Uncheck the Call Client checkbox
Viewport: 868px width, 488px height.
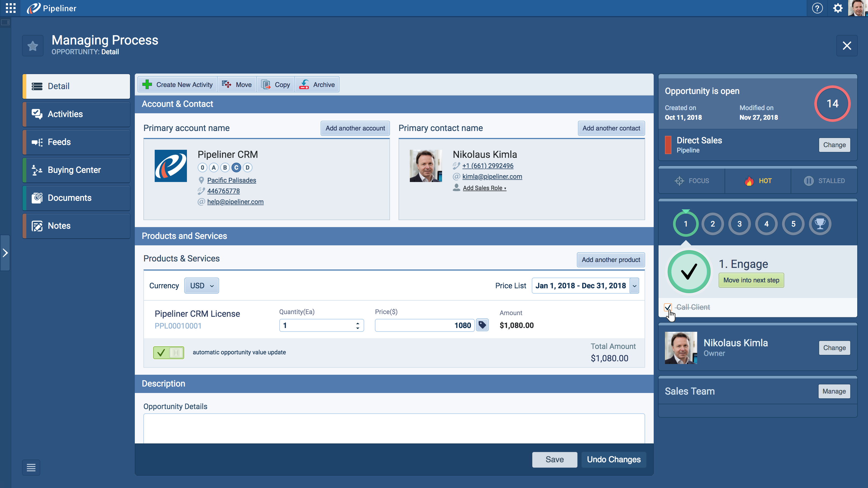(667, 307)
